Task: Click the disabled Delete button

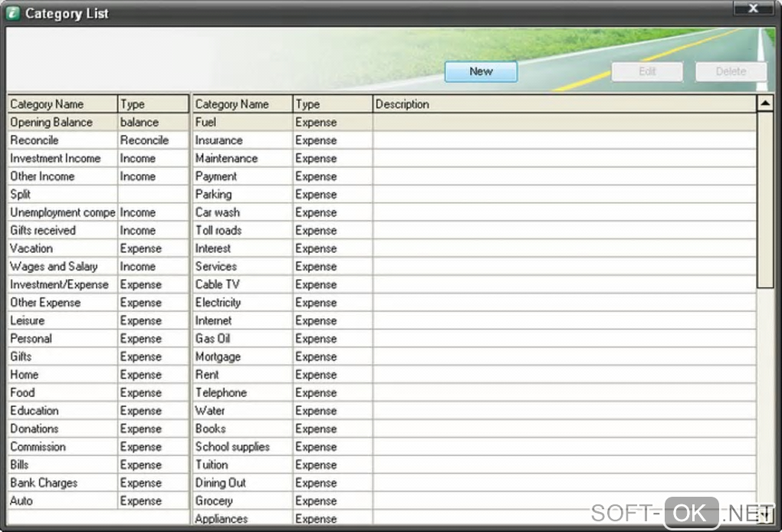Action: pyautogui.click(x=731, y=71)
